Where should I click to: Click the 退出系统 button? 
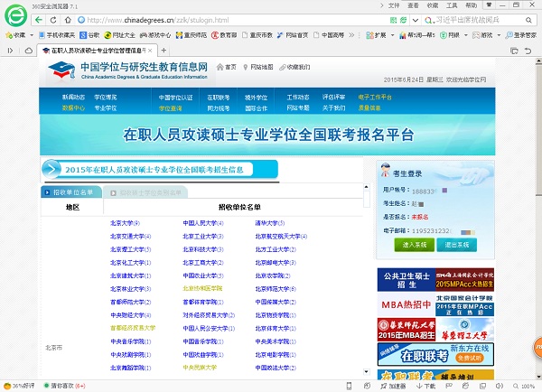pyautogui.click(x=456, y=245)
